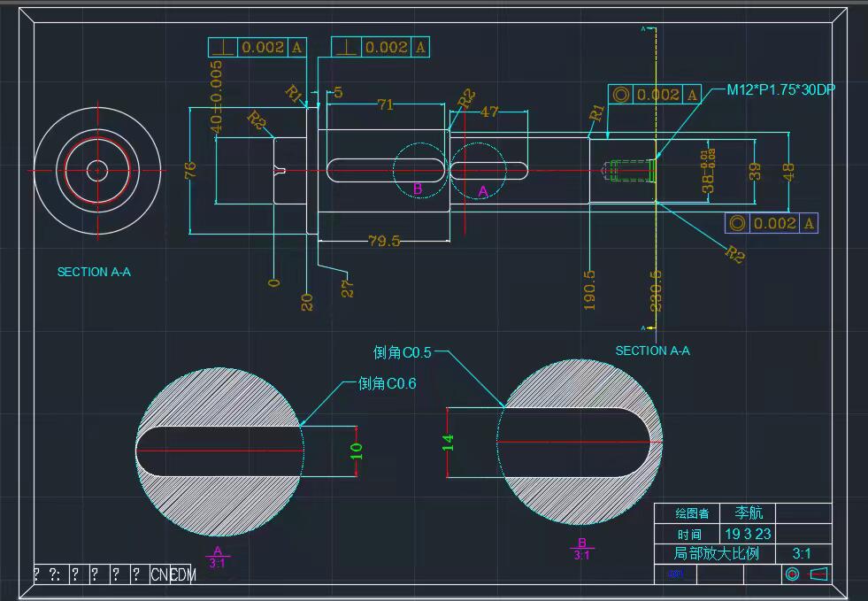Select the date 19 3 23 cell
The height and width of the screenshot is (601, 868).
pyautogui.click(x=748, y=534)
